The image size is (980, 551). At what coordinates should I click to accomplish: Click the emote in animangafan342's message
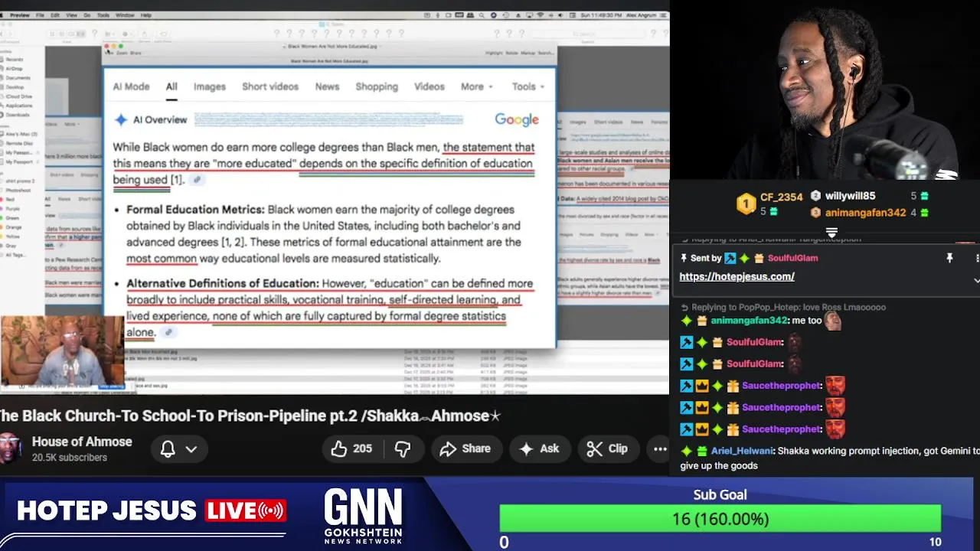coord(832,321)
